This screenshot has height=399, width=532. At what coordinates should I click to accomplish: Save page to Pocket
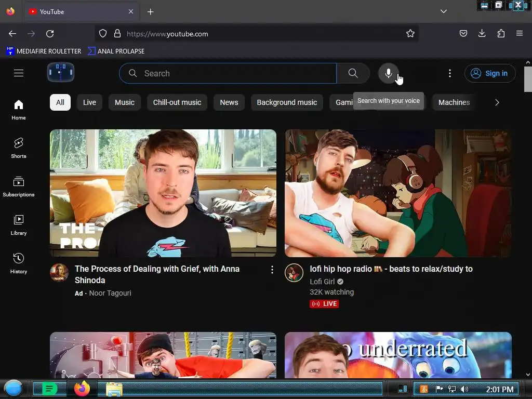click(463, 33)
